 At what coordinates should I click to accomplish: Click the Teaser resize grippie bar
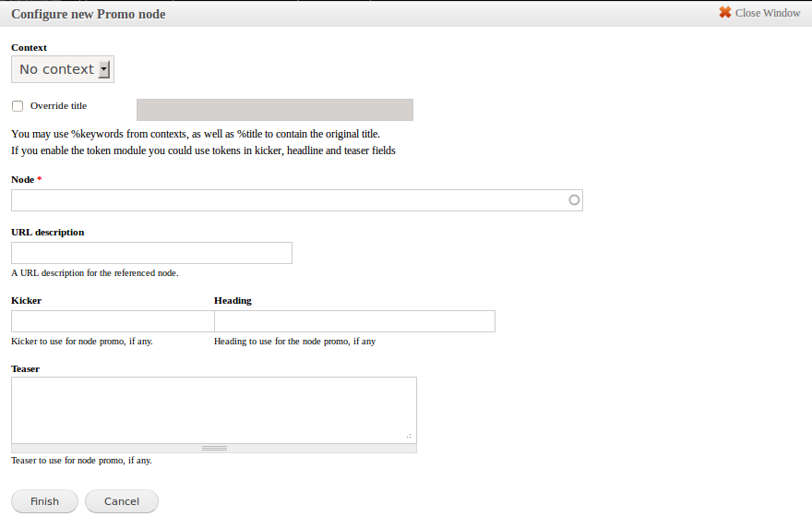pyautogui.click(x=214, y=448)
